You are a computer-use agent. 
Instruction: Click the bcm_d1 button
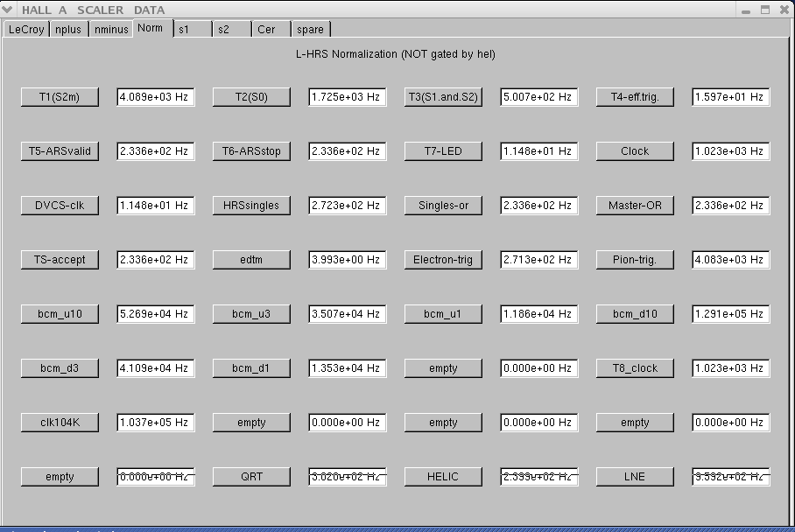point(251,367)
